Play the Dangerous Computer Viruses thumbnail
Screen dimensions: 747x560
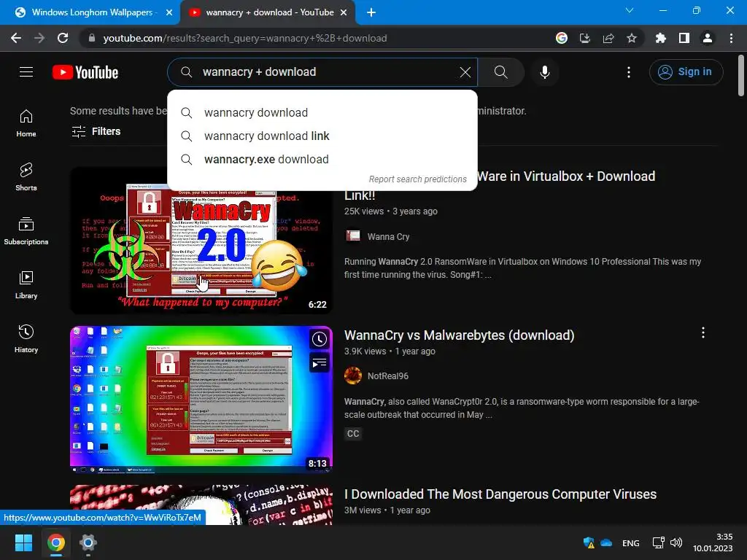click(x=201, y=505)
